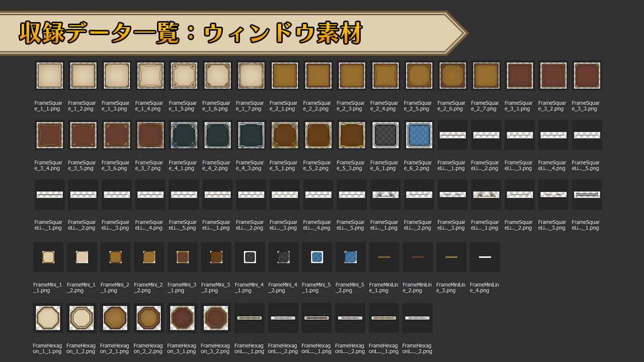Screen dimensions: 644x362
Task: Select the FrameSquare_2_6.png thumbnail
Action: point(452,76)
